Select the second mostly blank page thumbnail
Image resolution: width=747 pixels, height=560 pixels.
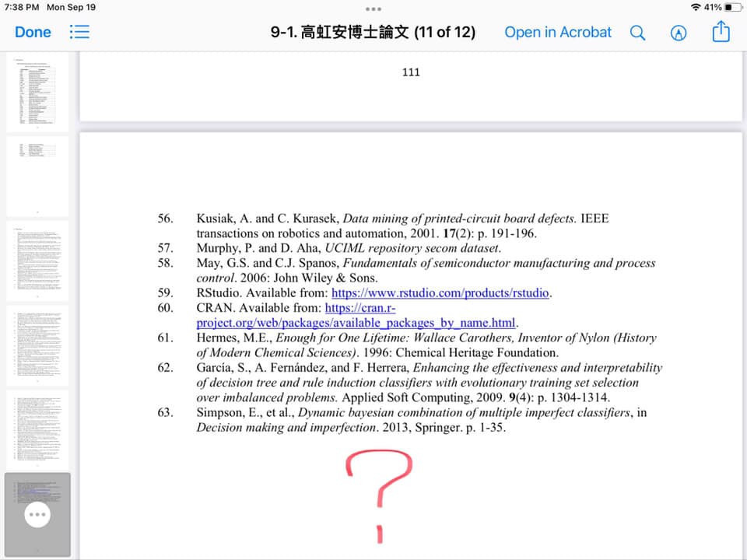pyautogui.click(x=37, y=177)
